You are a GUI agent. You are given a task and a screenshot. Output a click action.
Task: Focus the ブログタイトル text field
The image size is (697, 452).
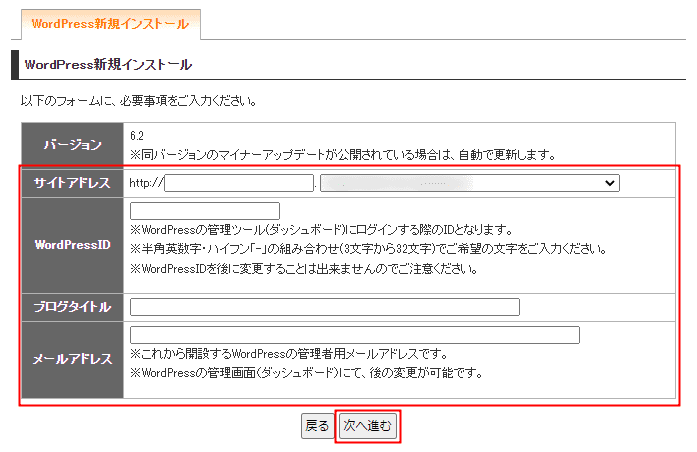point(325,307)
